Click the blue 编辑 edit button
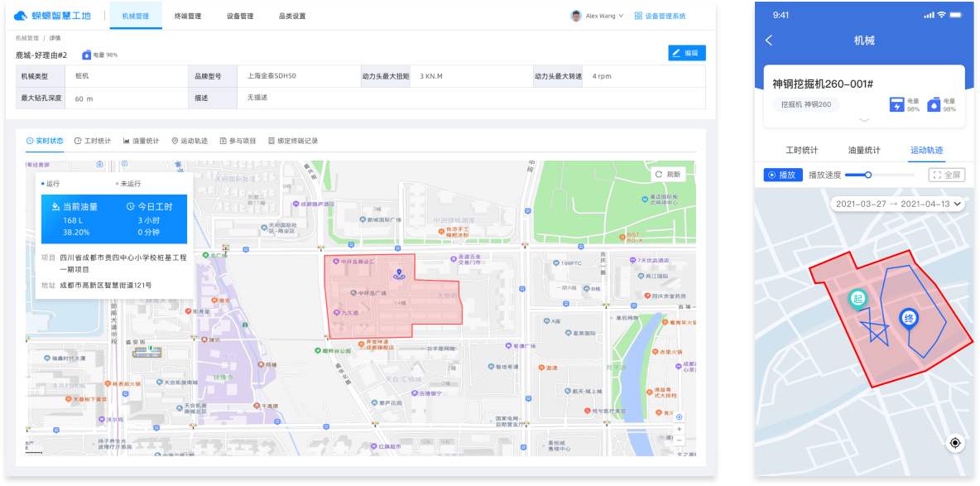This screenshot has height=486, width=980. (686, 53)
